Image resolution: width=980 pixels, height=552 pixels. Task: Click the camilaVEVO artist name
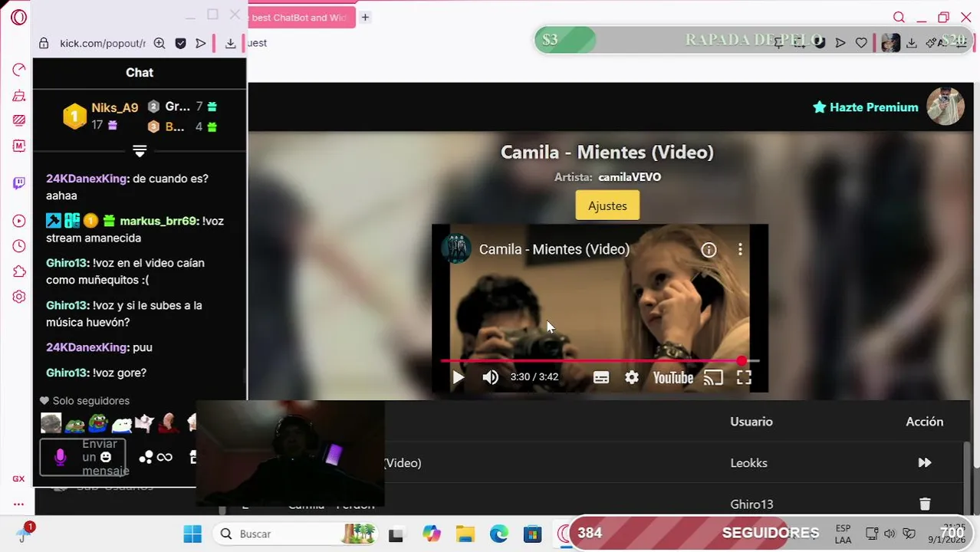coord(630,177)
